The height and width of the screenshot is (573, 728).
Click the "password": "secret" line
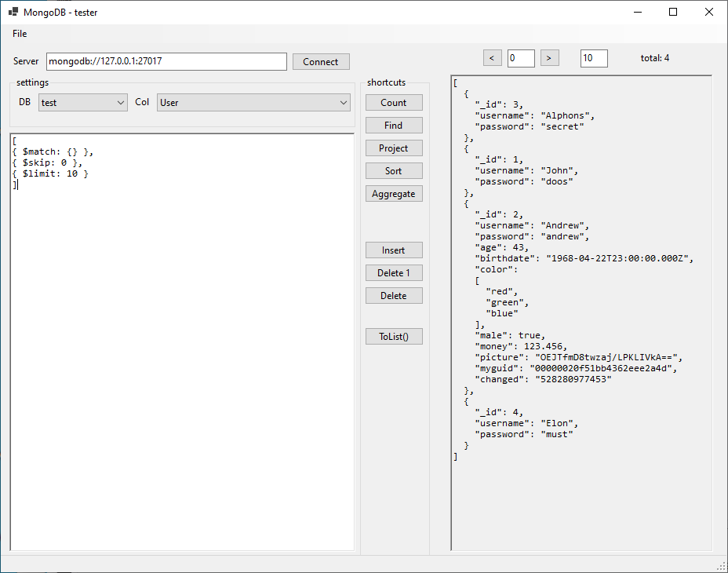(x=529, y=126)
